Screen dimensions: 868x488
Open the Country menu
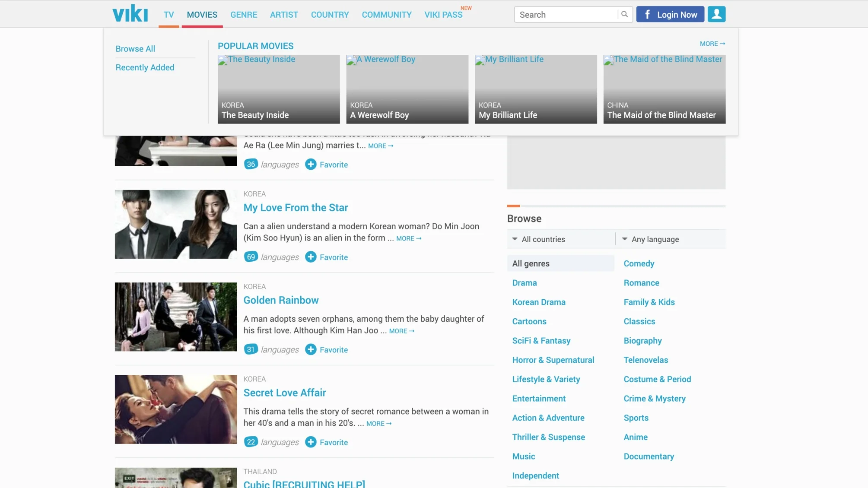coord(330,15)
